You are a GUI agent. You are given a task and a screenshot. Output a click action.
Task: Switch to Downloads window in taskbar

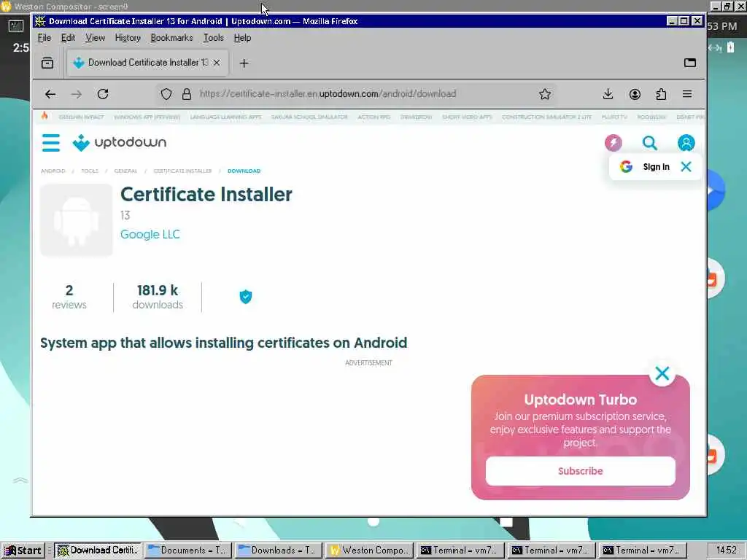click(278, 551)
